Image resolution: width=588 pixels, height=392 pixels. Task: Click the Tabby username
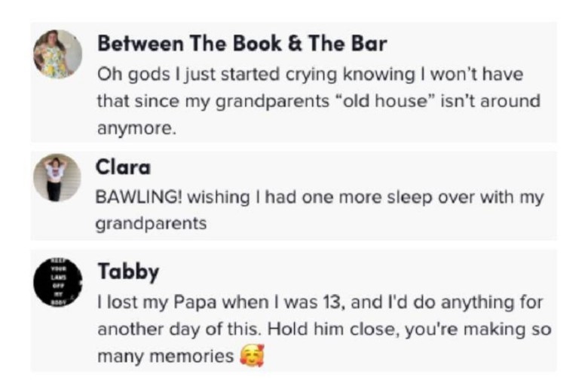point(128,272)
